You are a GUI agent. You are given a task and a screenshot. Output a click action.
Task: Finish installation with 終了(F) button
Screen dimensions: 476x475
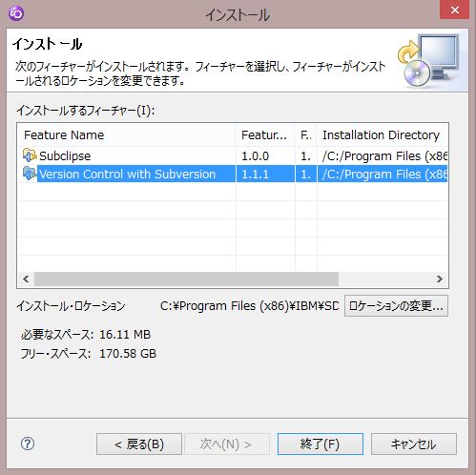pos(321,444)
